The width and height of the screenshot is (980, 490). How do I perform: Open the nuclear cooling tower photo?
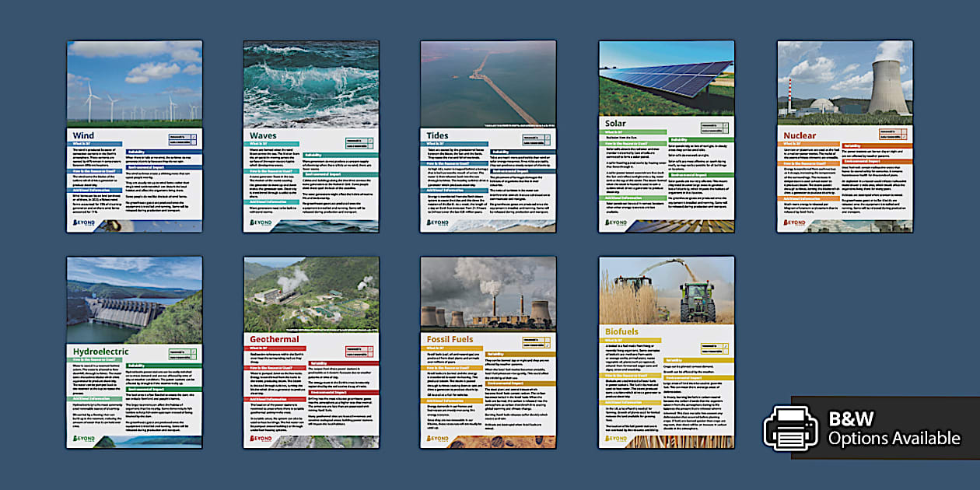point(845,79)
